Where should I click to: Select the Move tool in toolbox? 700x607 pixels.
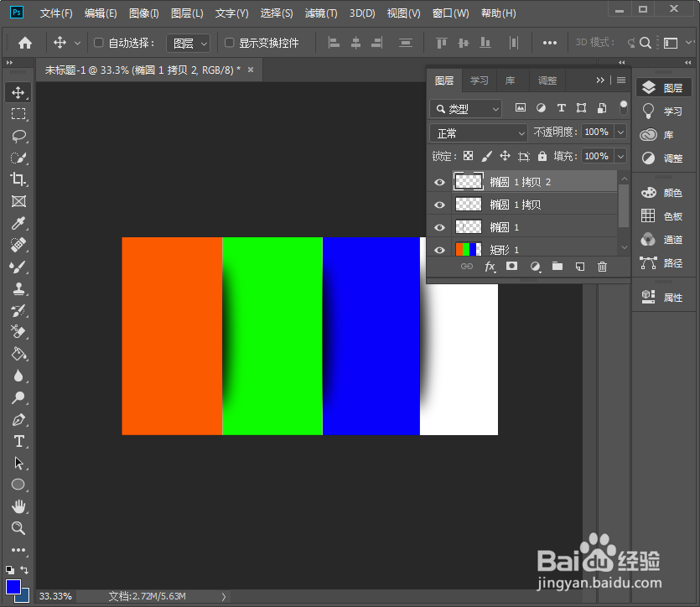click(x=18, y=92)
